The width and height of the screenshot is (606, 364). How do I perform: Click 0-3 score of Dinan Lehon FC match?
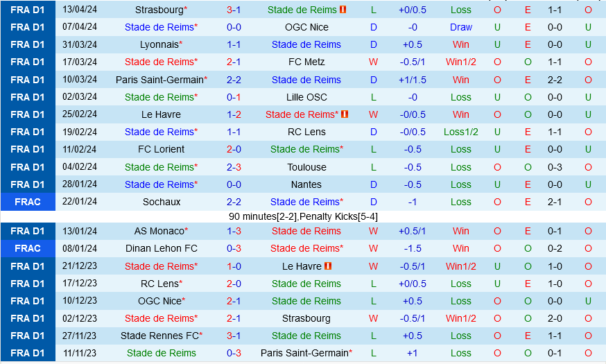pyautogui.click(x=234, y=248)
